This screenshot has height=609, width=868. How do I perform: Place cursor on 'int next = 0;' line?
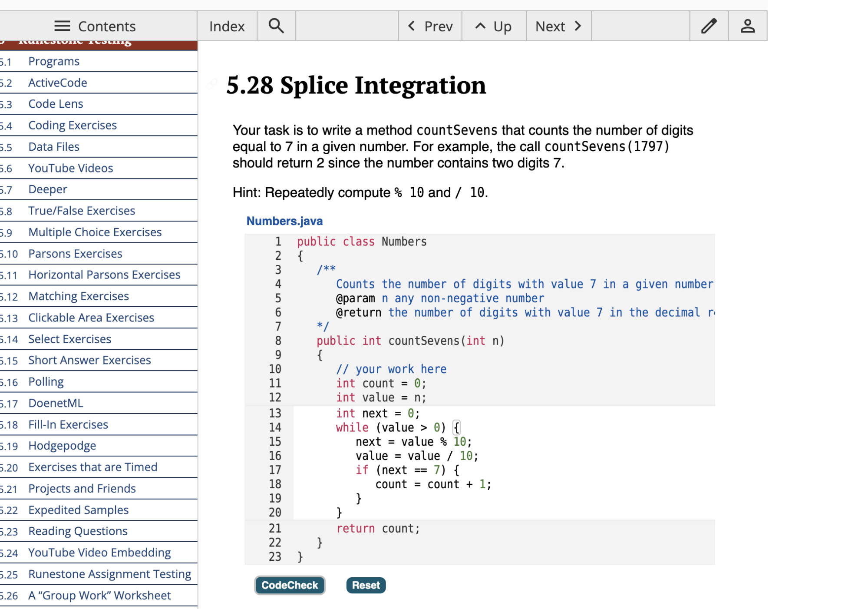click(378, 413)
